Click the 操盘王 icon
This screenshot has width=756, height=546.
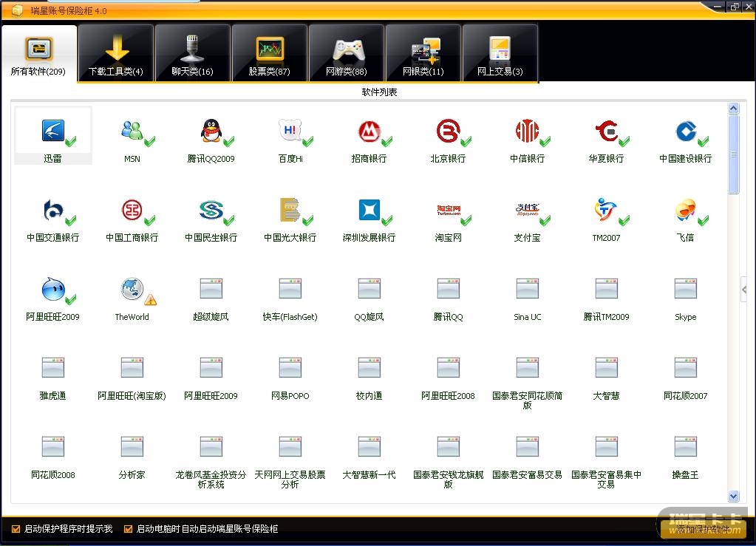[x=686, y=447]
